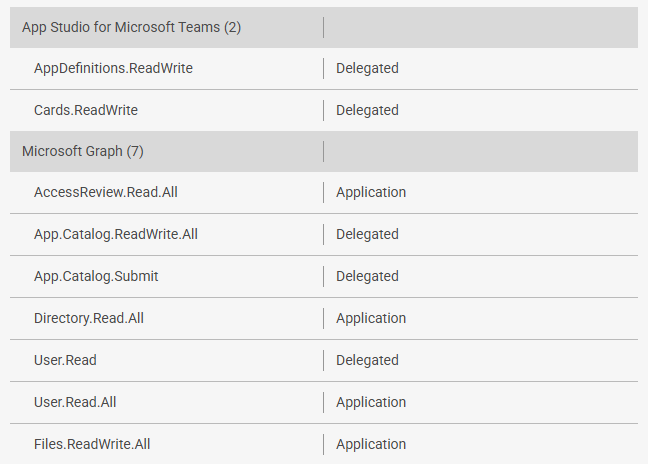Select App.Catalog.Submit permission

tap(96, 276)
